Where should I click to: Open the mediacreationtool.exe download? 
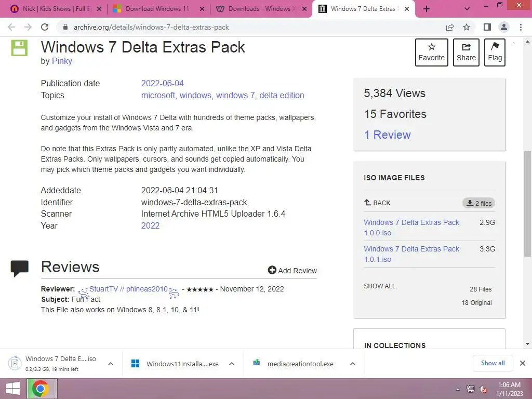294,364
